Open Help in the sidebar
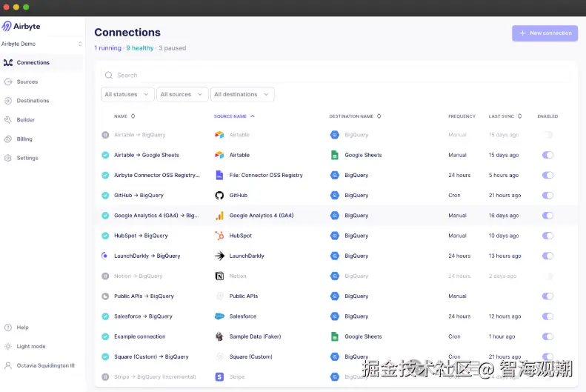 [41, 328]
